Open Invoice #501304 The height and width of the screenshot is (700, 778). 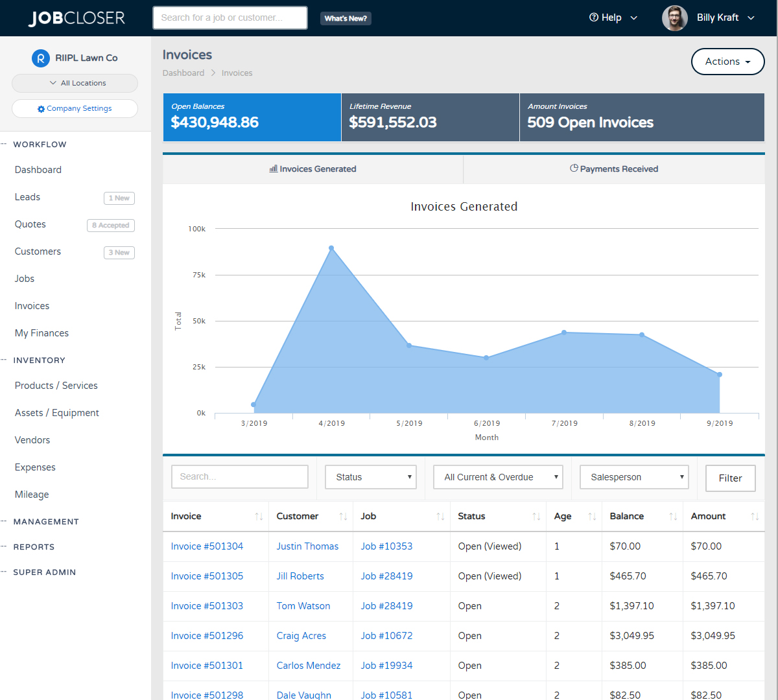point(206,546)
